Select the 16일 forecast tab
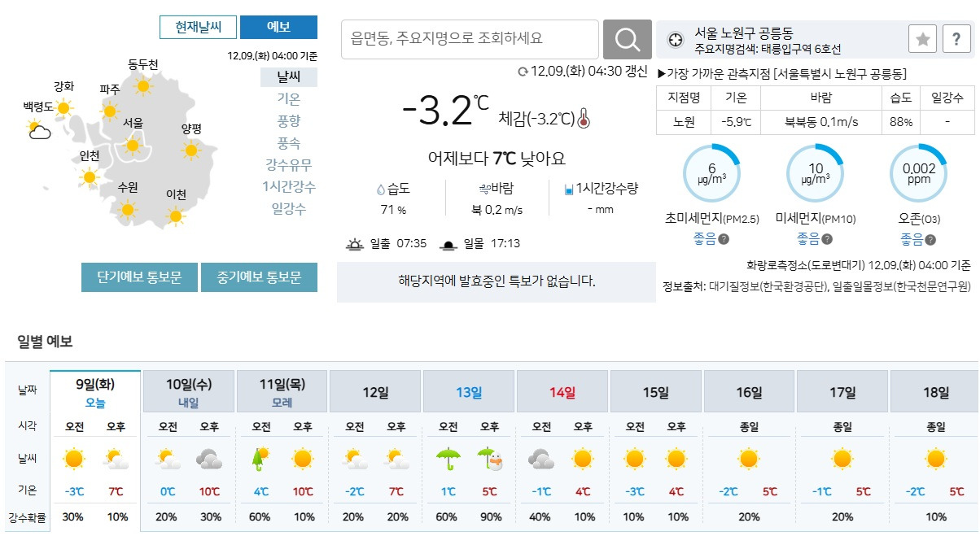 [x=749, y=391]
